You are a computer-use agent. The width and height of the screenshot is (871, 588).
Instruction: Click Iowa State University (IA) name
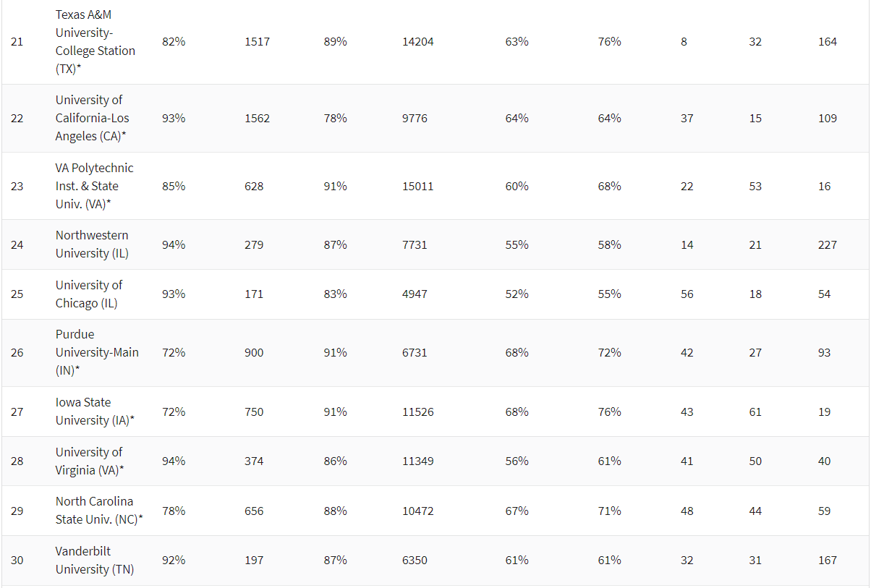click(x=95, y=412)
